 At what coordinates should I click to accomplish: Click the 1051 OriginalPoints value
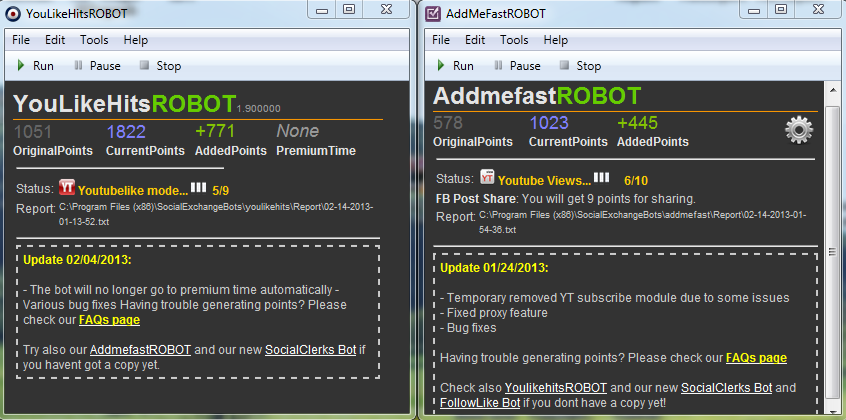point(33,132)
